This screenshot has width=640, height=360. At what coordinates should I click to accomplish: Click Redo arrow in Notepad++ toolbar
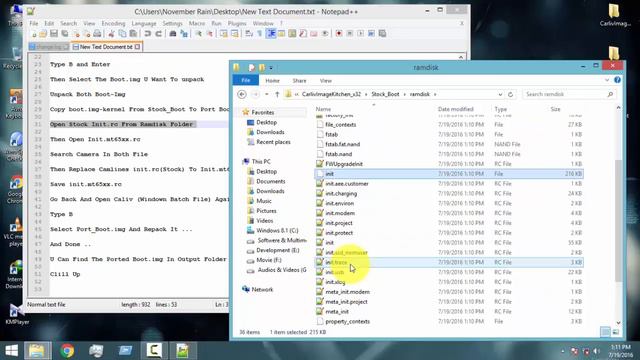(159, 33)
